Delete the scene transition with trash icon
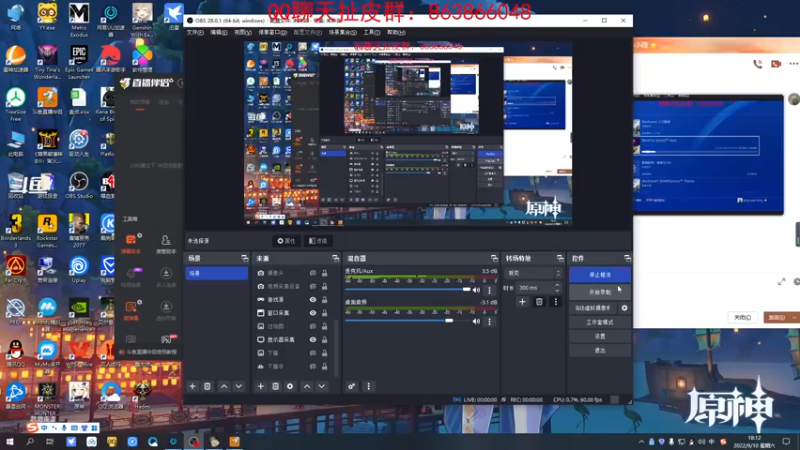The height and width of the screenshot is (450, 800). [539, 302]
